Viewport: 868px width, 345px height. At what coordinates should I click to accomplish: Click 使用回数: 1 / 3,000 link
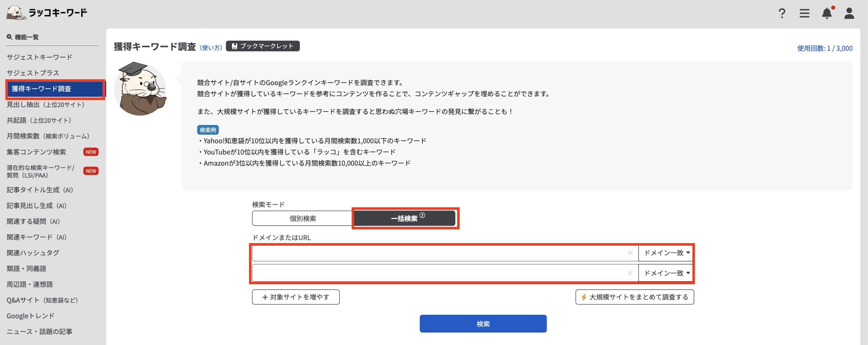pyautogui.click(x=825, y=48)
